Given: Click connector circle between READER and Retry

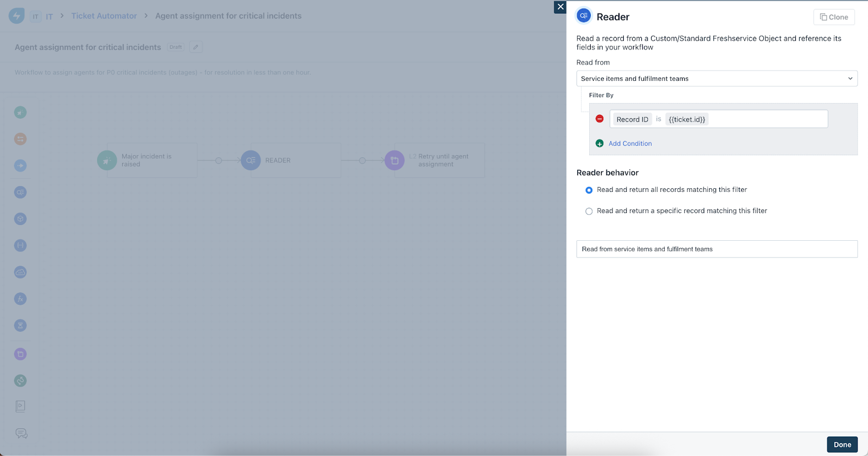Looking at the screenshot, I should (362, 160).
